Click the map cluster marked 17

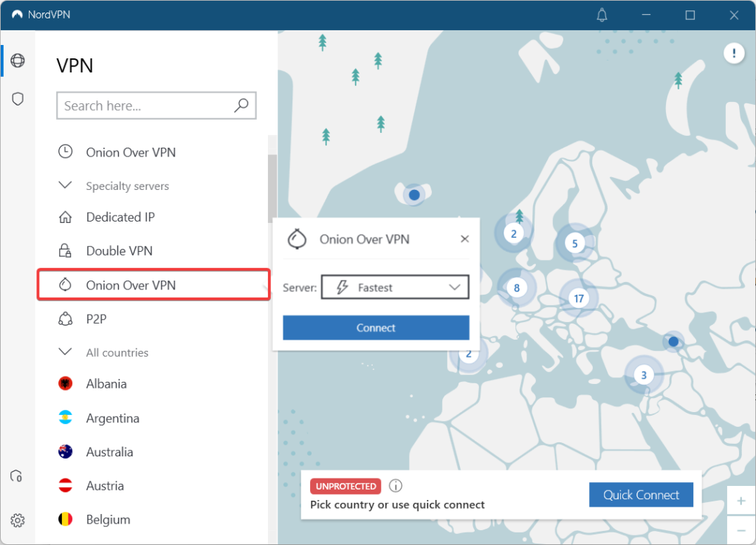[579, 299]
